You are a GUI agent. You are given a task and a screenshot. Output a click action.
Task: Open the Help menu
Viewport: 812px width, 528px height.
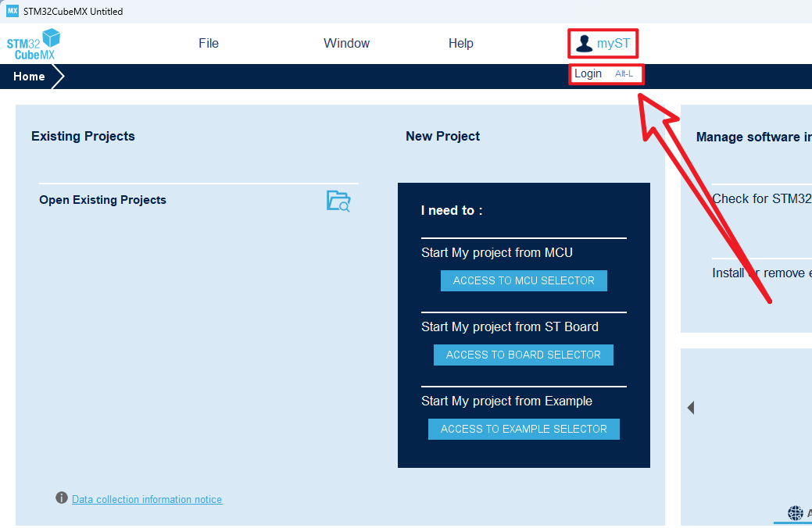(x=461, y=43)
